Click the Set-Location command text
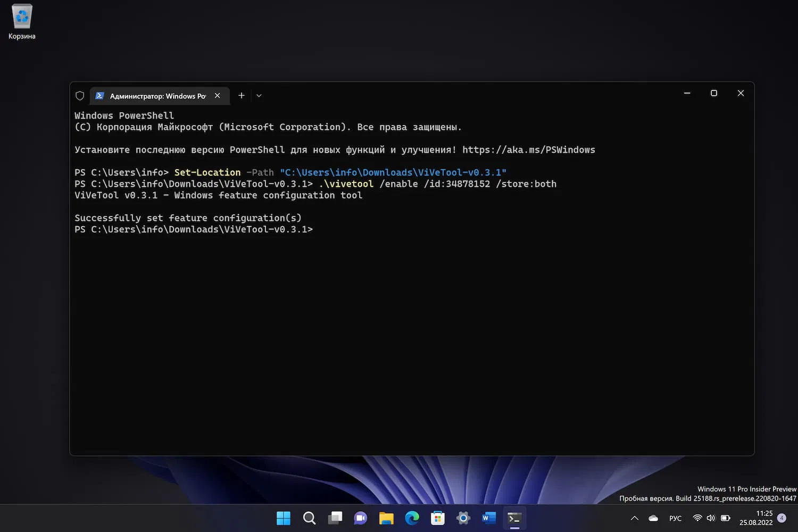This screenshot has width=798, height=532. [207, 172]
